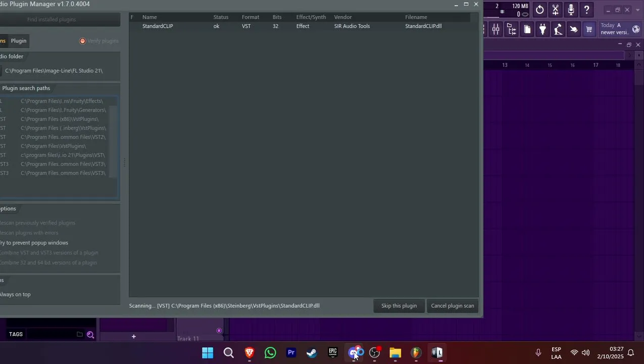This screenshot has width=644, height=364.
Task: Click the globe news icon in FL Studio
Action: pyautogui.click(x=636, y=29)
